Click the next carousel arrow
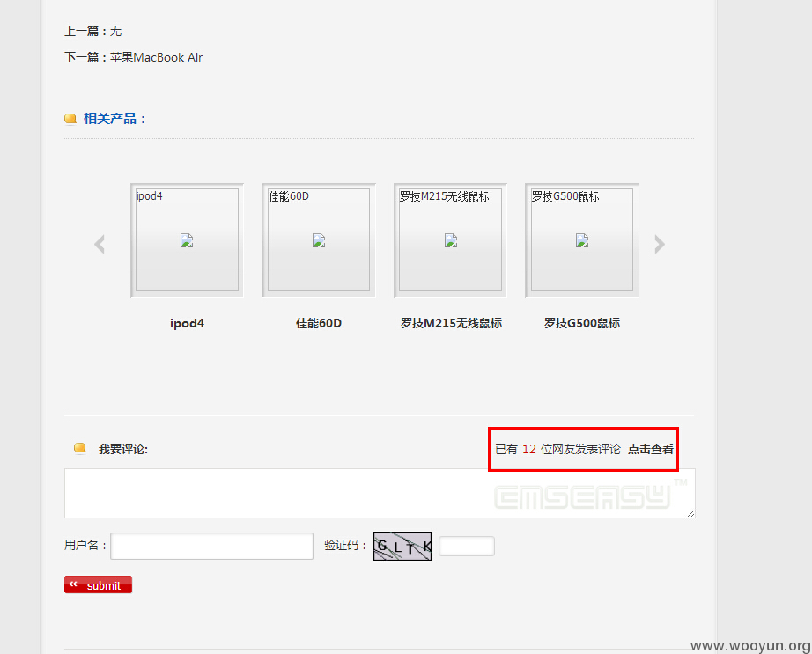The height and width of the screenshot is (654, 812). (x=660, y=244)
